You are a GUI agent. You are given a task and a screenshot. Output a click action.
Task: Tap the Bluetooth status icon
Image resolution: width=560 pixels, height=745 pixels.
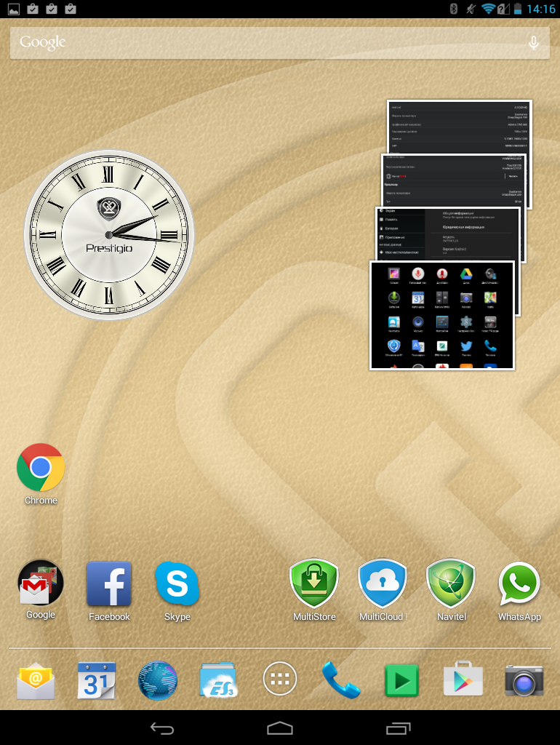pos(454,9)
